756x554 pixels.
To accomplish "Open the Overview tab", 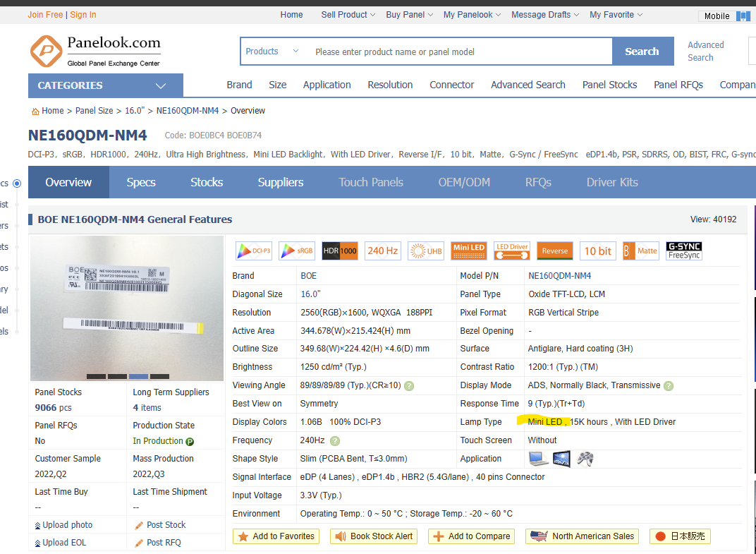I will click(x=68, y=182).
